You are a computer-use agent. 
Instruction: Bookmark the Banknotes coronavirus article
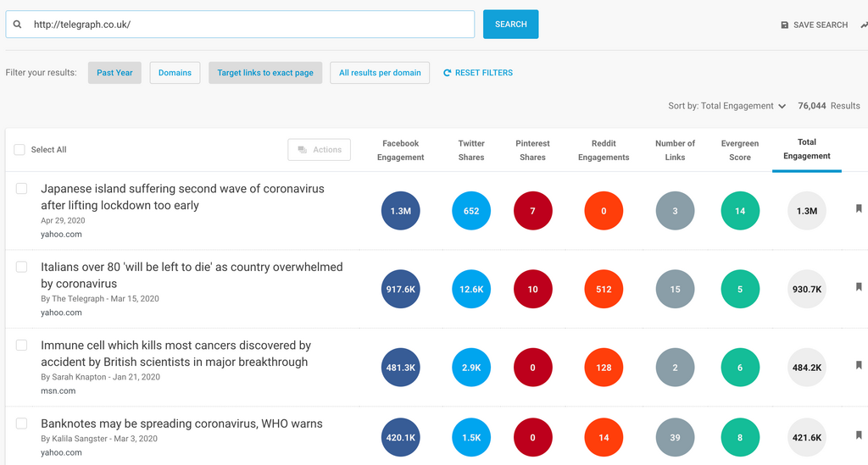pos(859,435)
